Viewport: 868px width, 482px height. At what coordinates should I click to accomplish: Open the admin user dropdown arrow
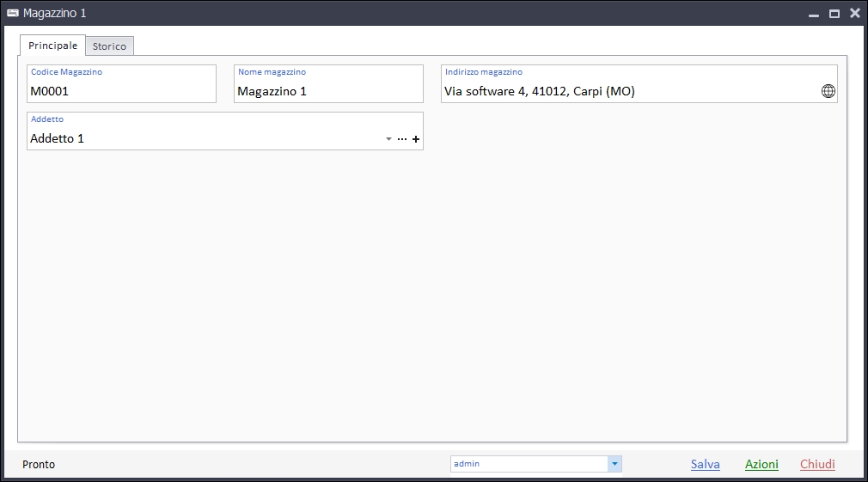(614, 464)
